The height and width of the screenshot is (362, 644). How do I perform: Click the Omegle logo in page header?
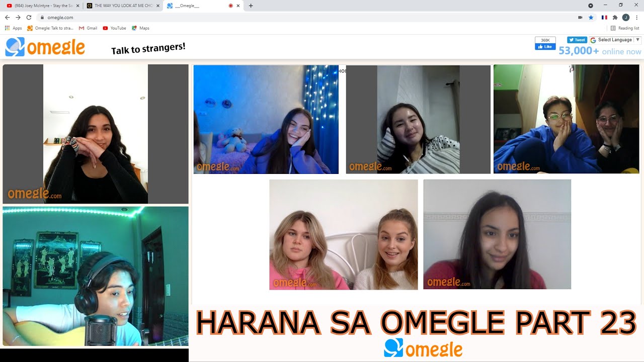[45, 47]
